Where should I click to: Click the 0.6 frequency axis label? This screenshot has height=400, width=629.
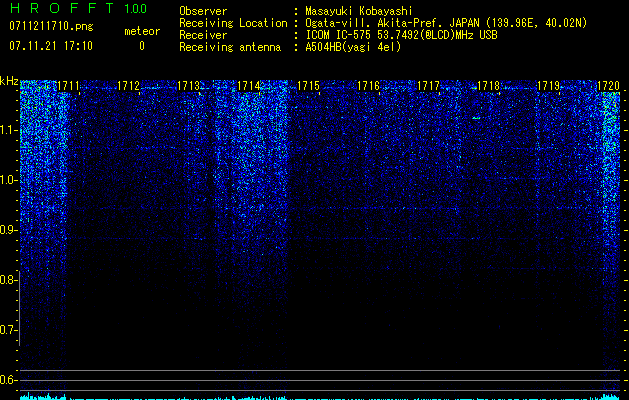[x=9, y=380]
